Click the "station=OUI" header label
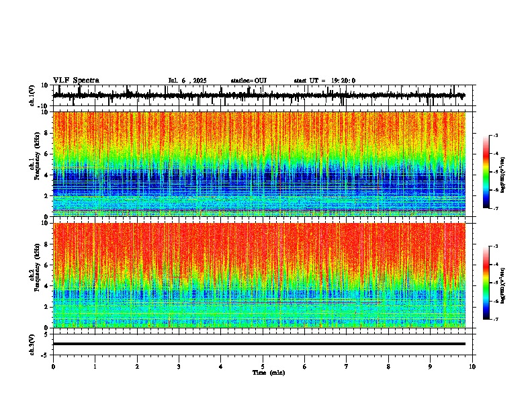Viewport: 532px width, 411px height. tap(249, 81)
